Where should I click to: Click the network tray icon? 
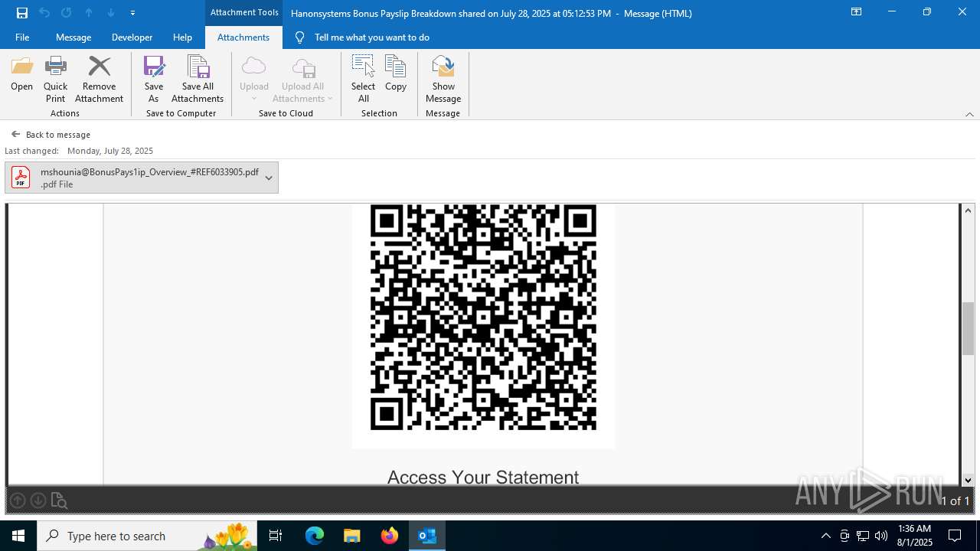tap(863, 536)
